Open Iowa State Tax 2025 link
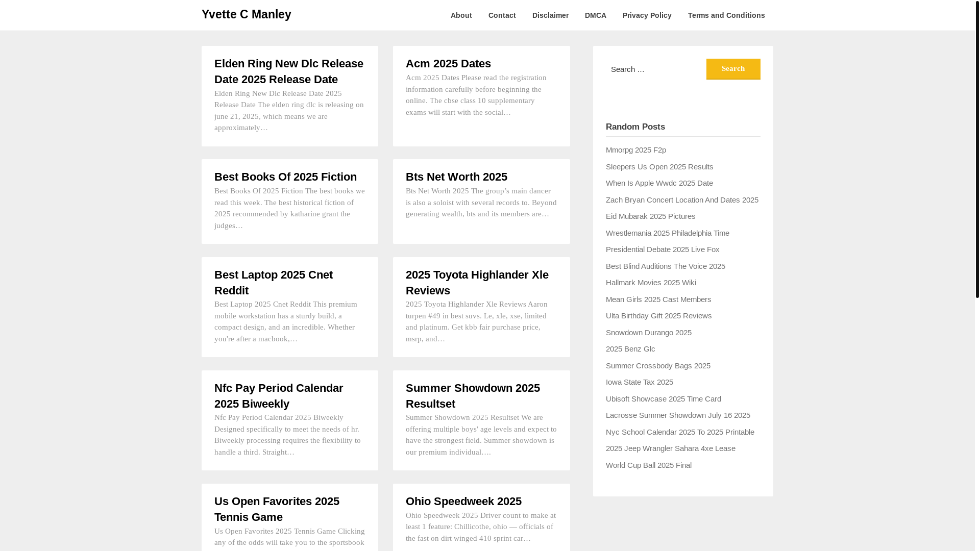This screenshot has width=980, height=551. (640, 382)
